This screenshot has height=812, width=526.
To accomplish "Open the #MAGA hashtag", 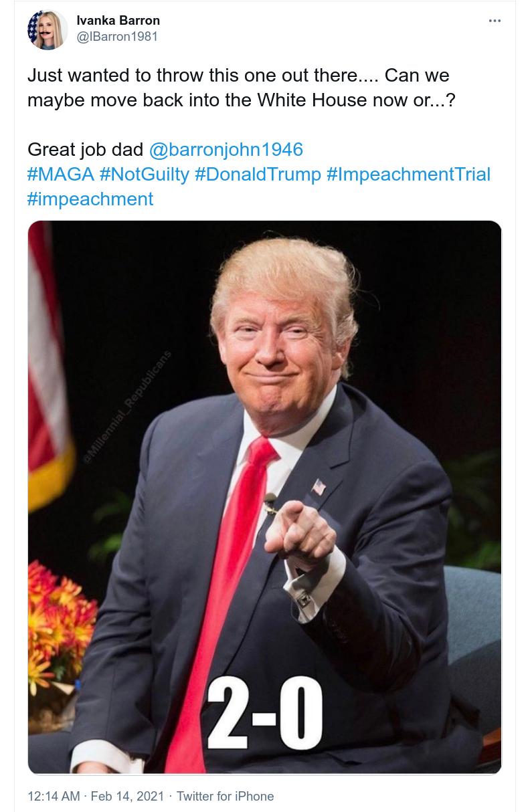I will (x=60, y=174).
